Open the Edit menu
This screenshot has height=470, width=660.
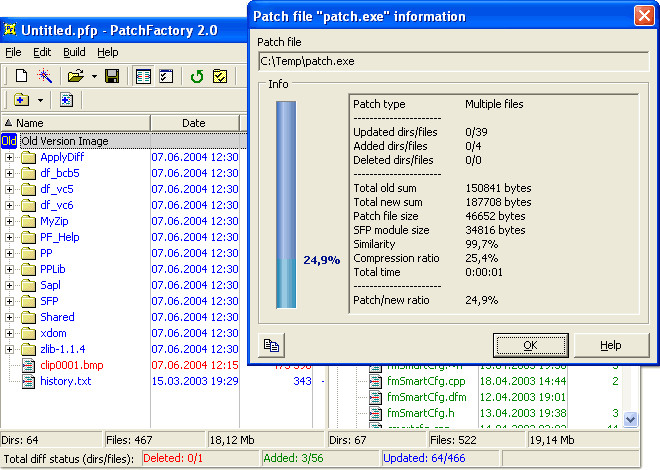pos(42,52)
